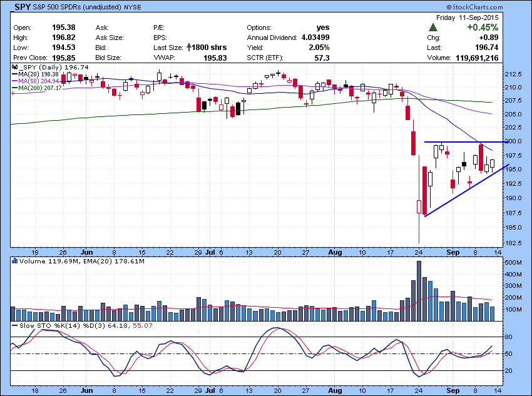Click the stochastic %K value 64.18
The image size is (532, 396).
[117, 325]
